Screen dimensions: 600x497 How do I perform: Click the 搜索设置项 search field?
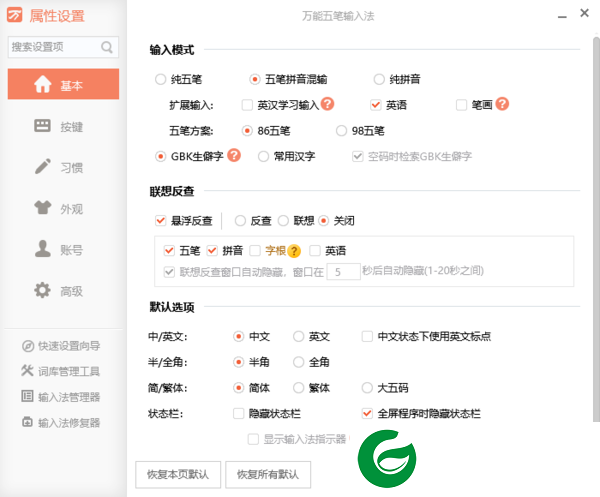(x=63, y=47)
